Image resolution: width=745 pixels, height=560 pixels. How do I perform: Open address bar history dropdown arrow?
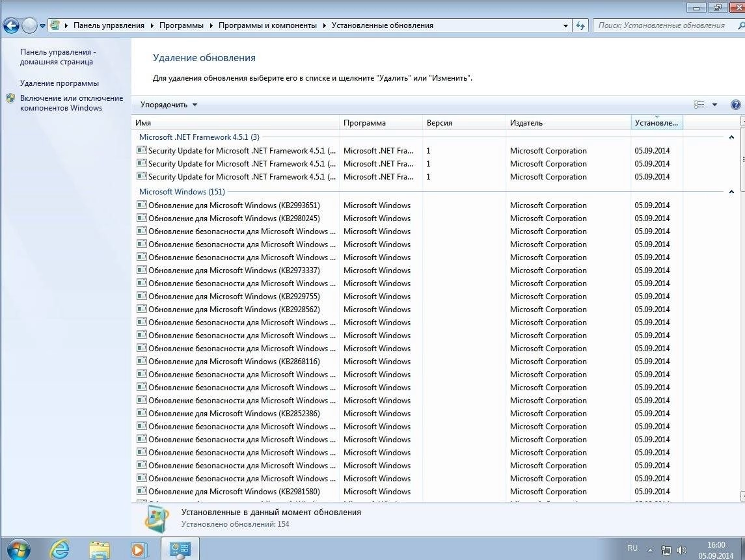(x=565, y=25)
